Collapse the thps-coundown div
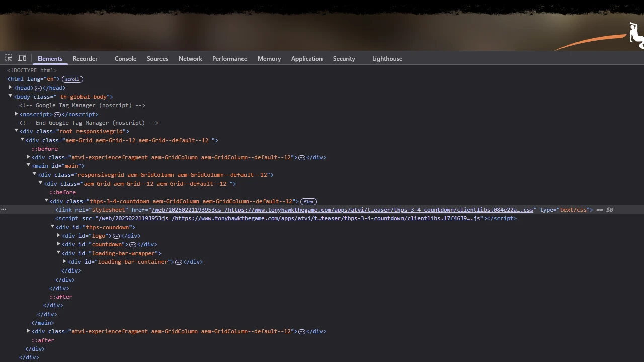This screenshot has height=362, width=644. pyautogui.click(x=52, y=227)
